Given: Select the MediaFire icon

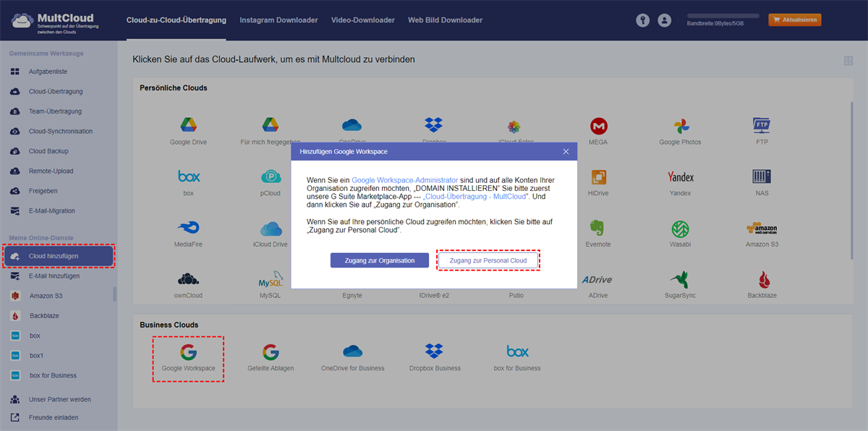Looking at the screenshot, I should (x=189, y=228).
